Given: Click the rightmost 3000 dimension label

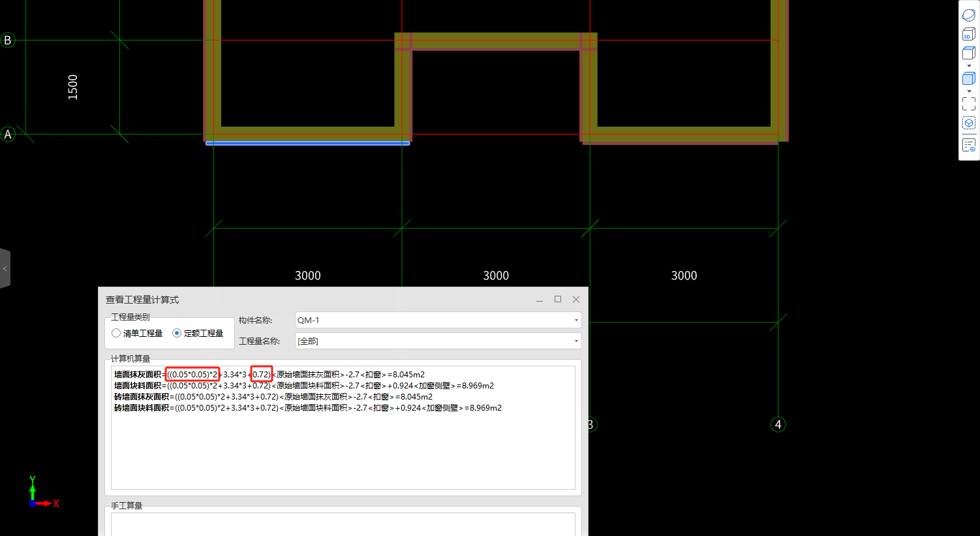Looking at the screenshot, I should point(684,276).
